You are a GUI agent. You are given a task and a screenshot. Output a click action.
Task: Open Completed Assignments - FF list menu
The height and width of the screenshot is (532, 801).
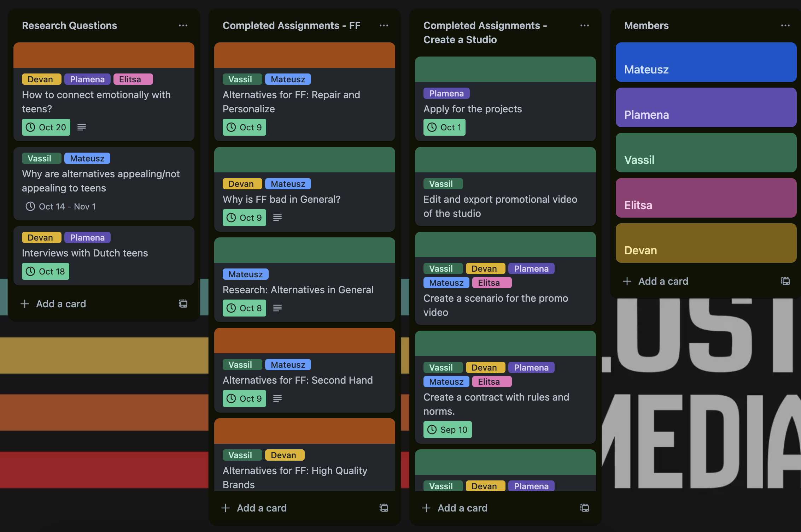(384, 25)
